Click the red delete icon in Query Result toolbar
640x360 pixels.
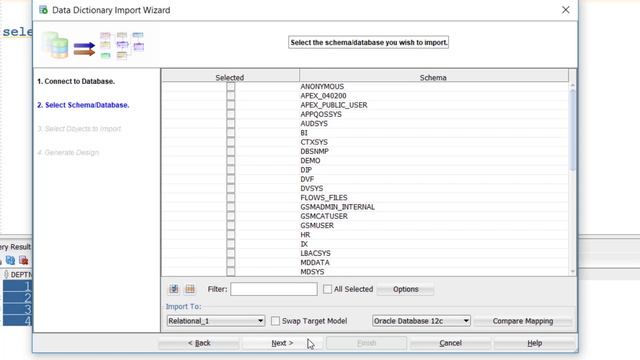point(24,260)
